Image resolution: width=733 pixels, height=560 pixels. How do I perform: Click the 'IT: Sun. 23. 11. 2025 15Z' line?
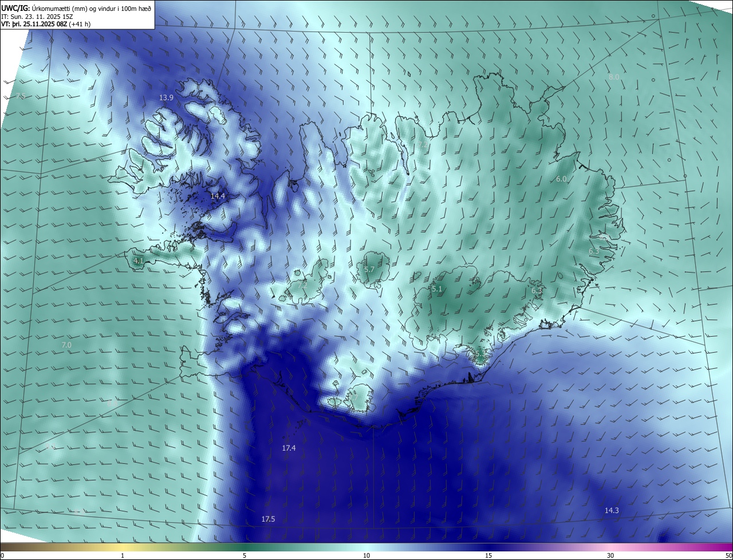click(x=36, y=17)
